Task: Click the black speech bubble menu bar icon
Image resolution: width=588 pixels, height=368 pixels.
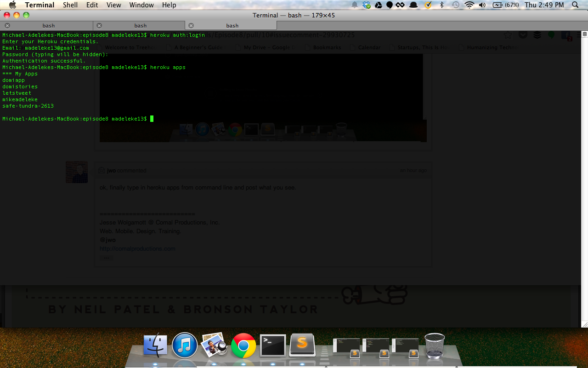Action: click(x=389, y=5)
